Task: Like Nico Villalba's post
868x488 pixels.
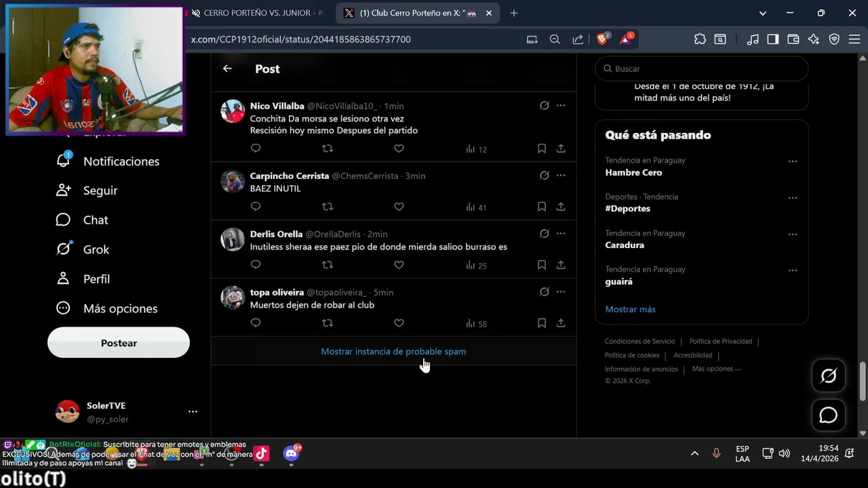Action: pyautogui.click(x=399, y=148)
